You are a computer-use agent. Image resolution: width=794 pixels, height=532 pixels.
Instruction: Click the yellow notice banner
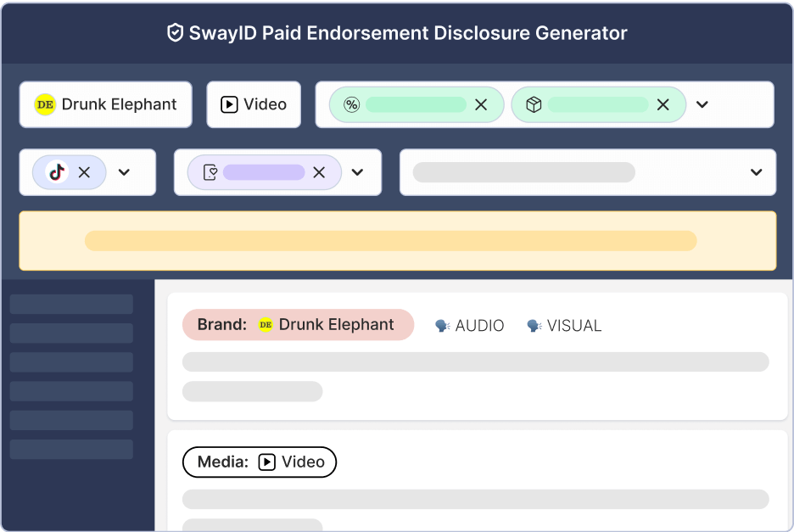click(398, 241)
